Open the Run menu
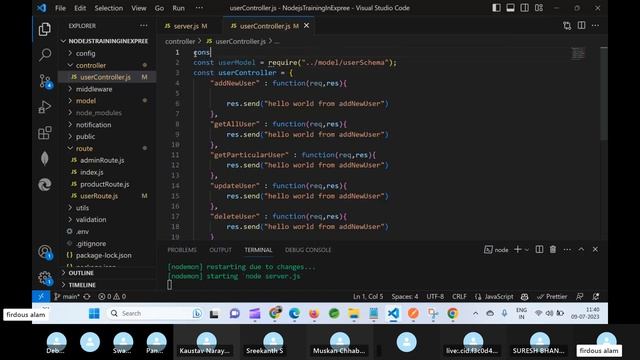Image resolution: width=640 pixels, height=360 pixels. [x=178, y=8]
